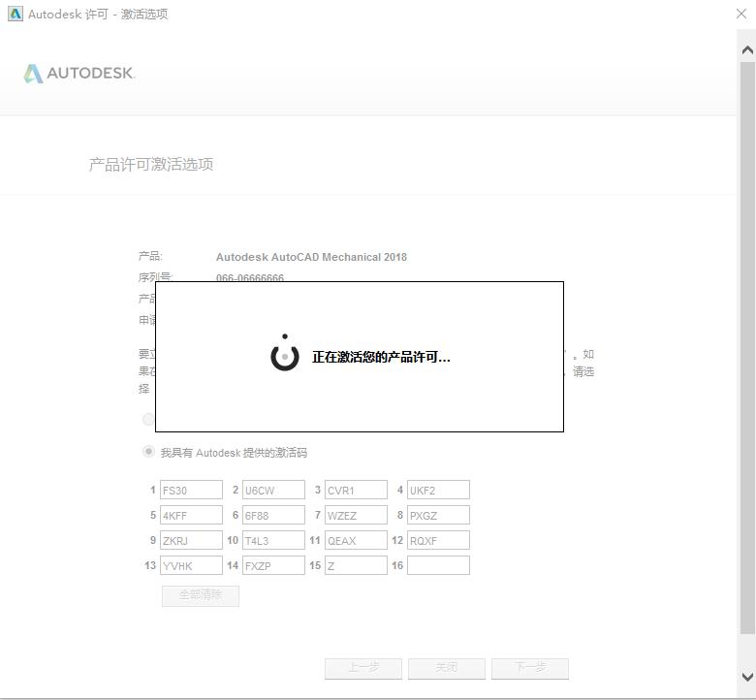Click activation code field 10 containing T4L3

click(274, 540)
